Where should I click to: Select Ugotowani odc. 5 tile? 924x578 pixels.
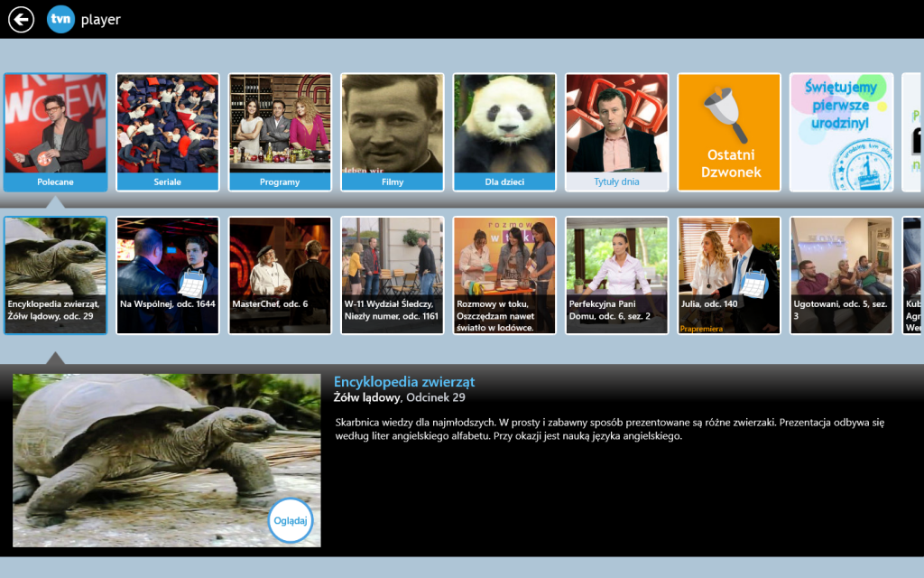pos(842,275)
